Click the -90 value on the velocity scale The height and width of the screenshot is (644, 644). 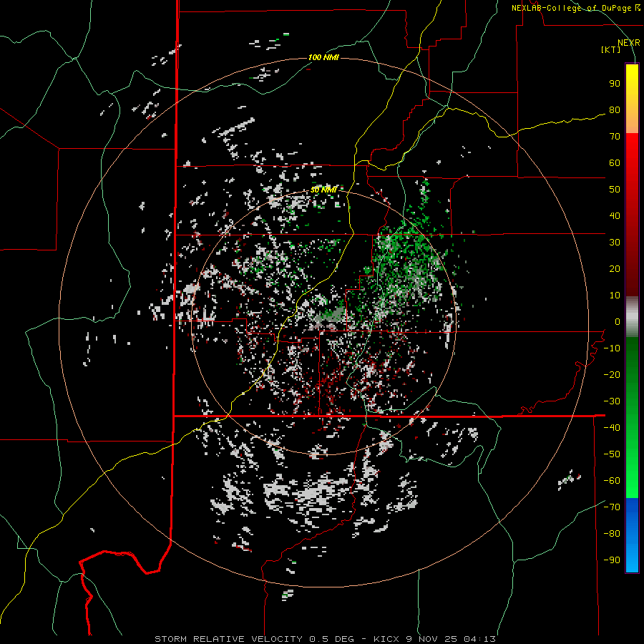612,560
